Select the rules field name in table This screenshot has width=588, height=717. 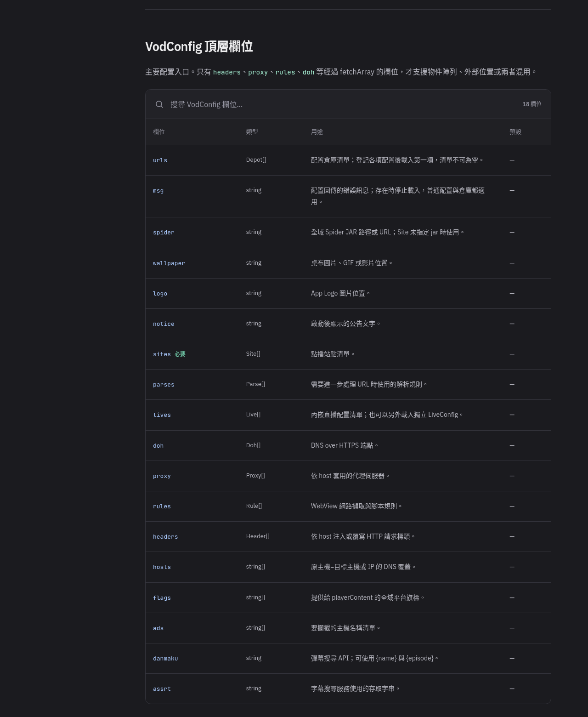(162, 506)
